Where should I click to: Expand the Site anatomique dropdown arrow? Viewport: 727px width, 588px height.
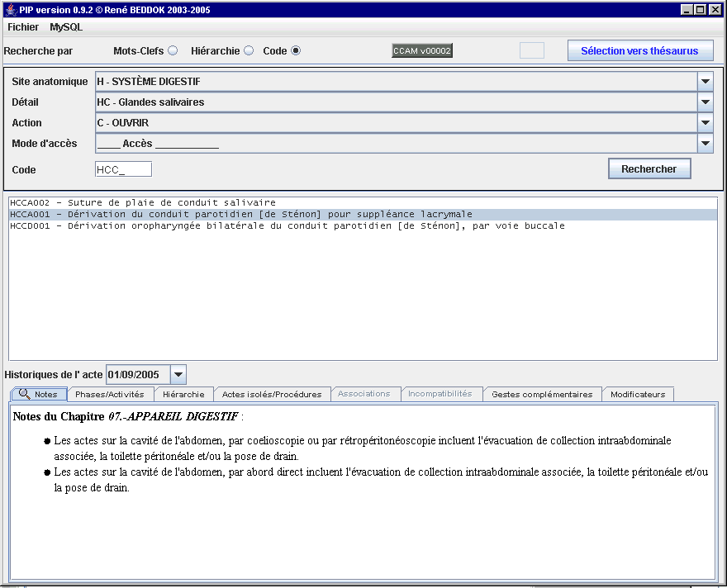pyautogui.click(x=706, y=82)
